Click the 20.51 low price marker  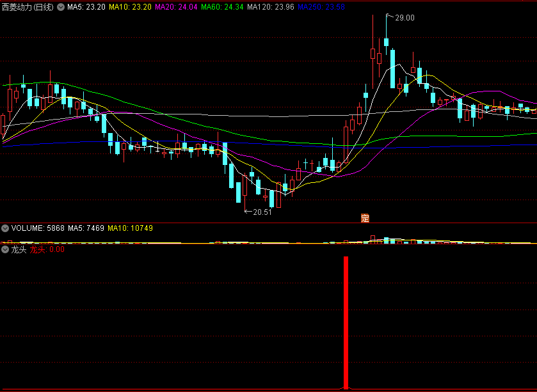click(262, 212)
